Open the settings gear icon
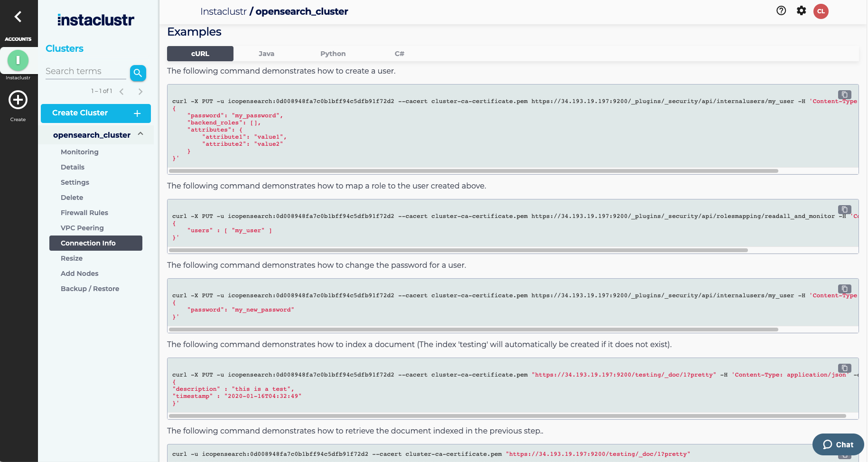Image resolution: width=868 pixels, height=462 pixels. tap(802, 11)
